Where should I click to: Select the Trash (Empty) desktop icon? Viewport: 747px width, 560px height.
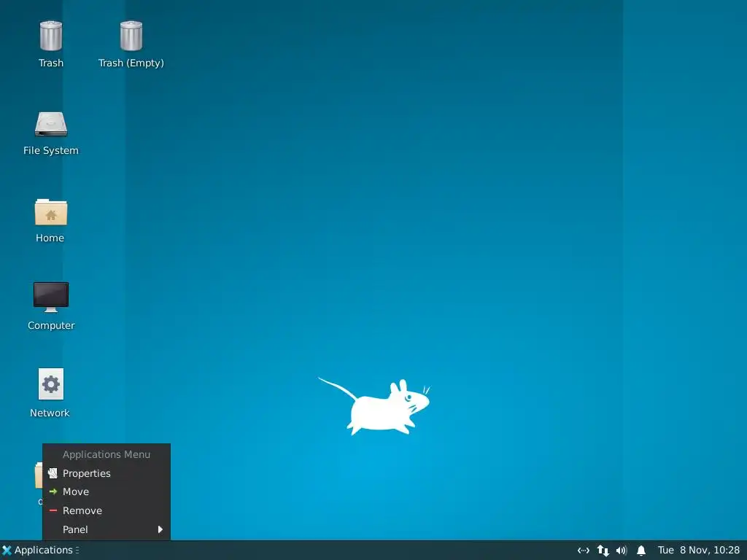(x=131, y=36)
